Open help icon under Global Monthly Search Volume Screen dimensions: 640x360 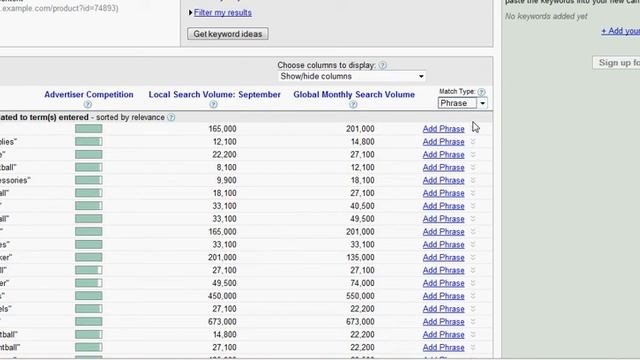coord(353,104)
